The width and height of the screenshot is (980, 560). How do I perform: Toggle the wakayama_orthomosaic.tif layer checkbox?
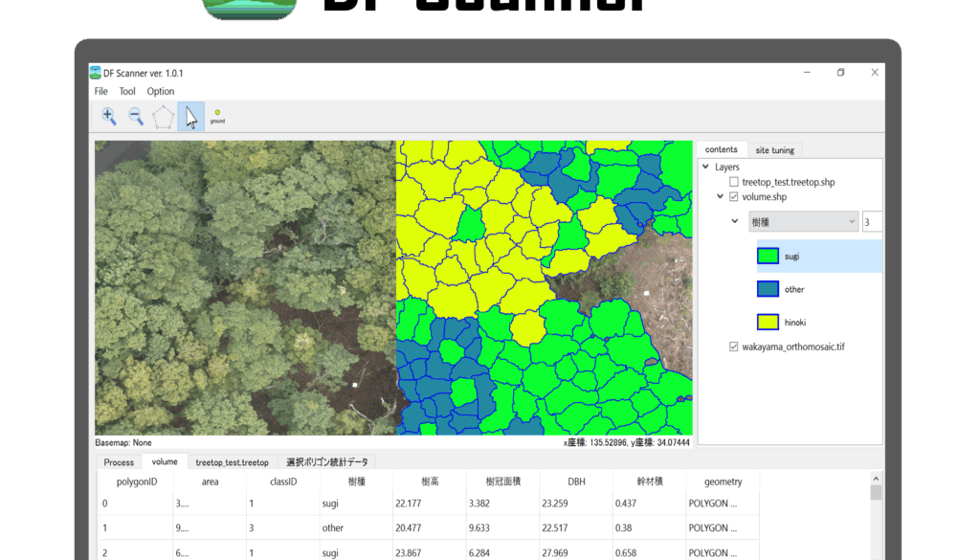pos(734,347)
